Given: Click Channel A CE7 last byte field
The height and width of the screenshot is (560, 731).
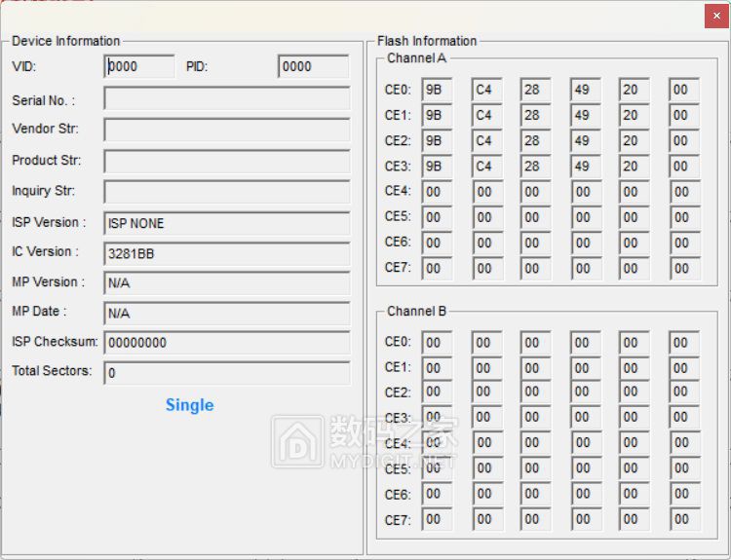Looking at the screenshot, I should [684, 269].
